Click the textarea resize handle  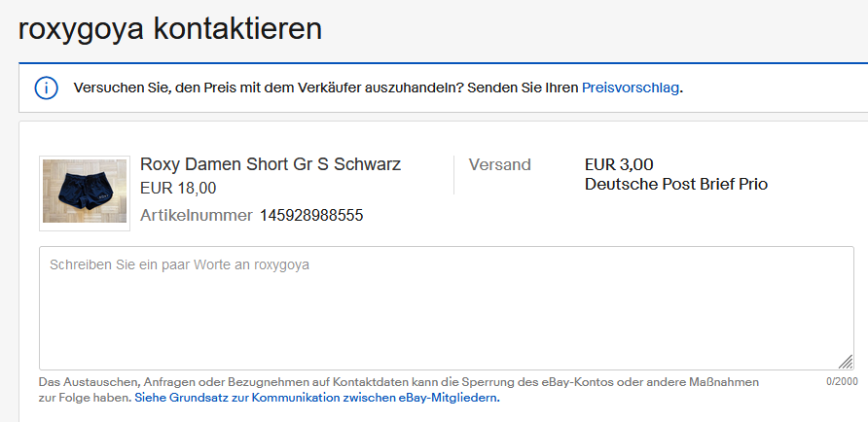pos(846,362)
